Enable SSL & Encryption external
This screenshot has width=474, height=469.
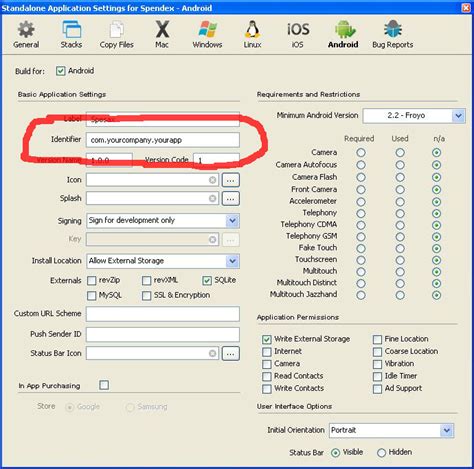click(146, 295)
